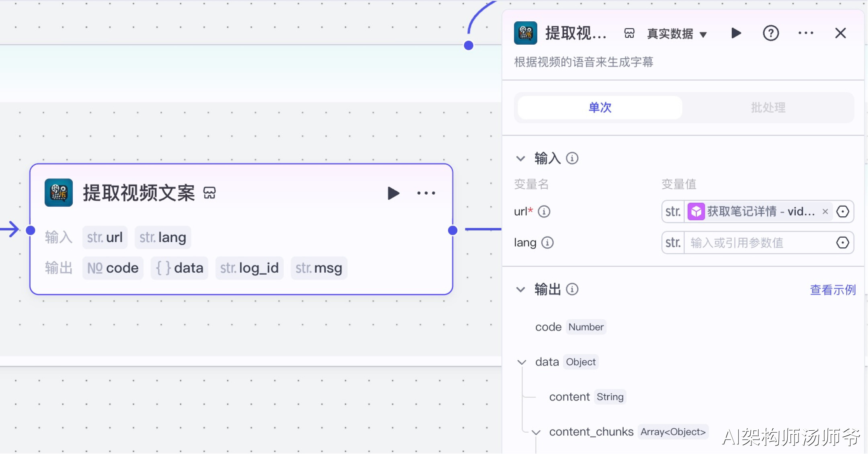Viewport: 868px width, 454px height.
Task: Collapse the data Object tree node
Action: tap(522, 362)
